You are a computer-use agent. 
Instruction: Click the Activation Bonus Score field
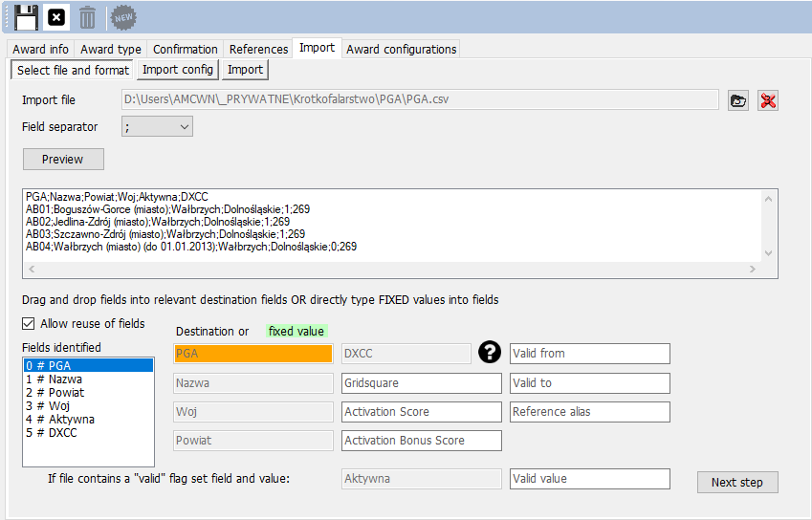(x=422, y=441)
